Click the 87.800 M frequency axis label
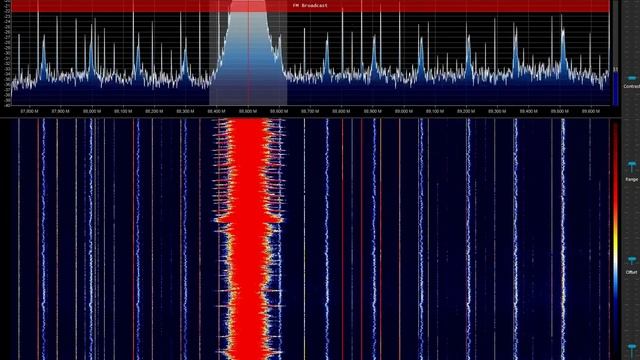640x360 pixels. click(x=29, y=111)
